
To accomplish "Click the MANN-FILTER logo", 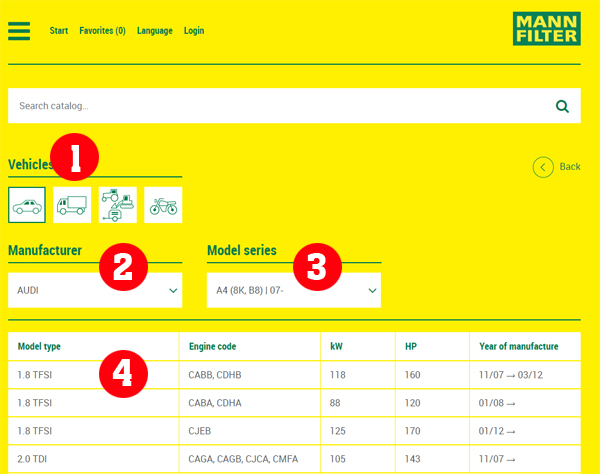I will [x=546, y=30].
